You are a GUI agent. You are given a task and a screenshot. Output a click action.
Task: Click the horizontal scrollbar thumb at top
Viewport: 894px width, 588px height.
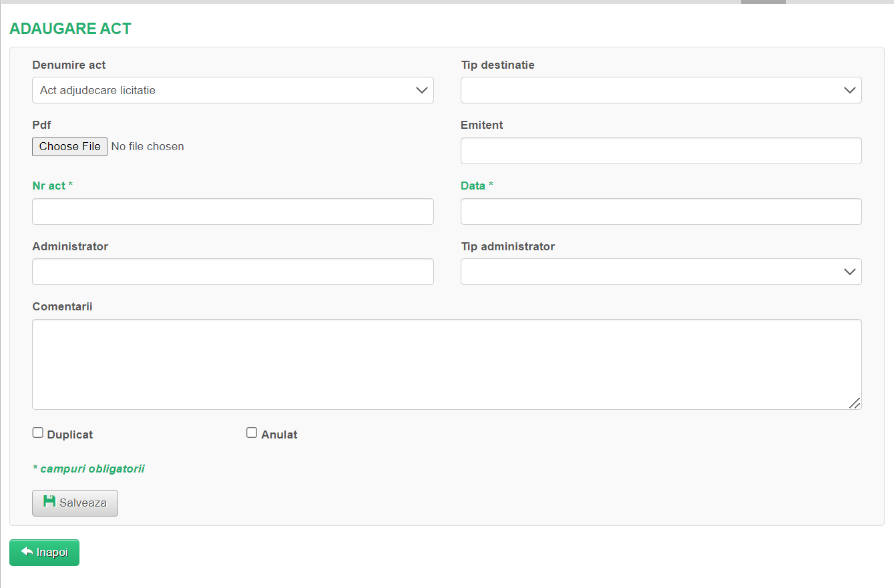tap(762, 2)
